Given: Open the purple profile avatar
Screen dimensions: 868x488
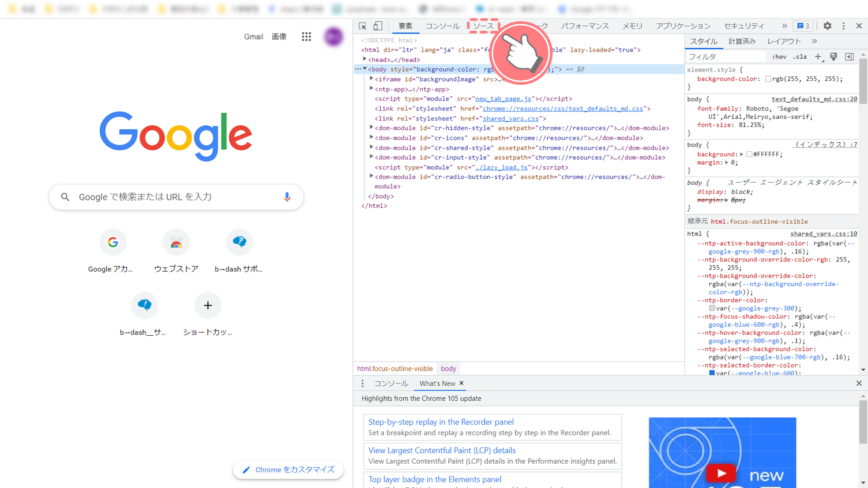Looking at the screenshot, I should [x=333, y=37].
